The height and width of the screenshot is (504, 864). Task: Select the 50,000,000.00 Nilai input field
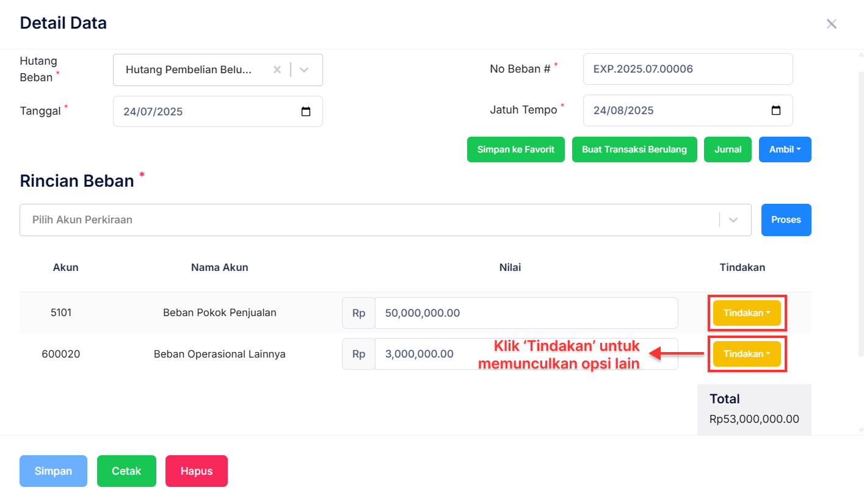(525, 312)
